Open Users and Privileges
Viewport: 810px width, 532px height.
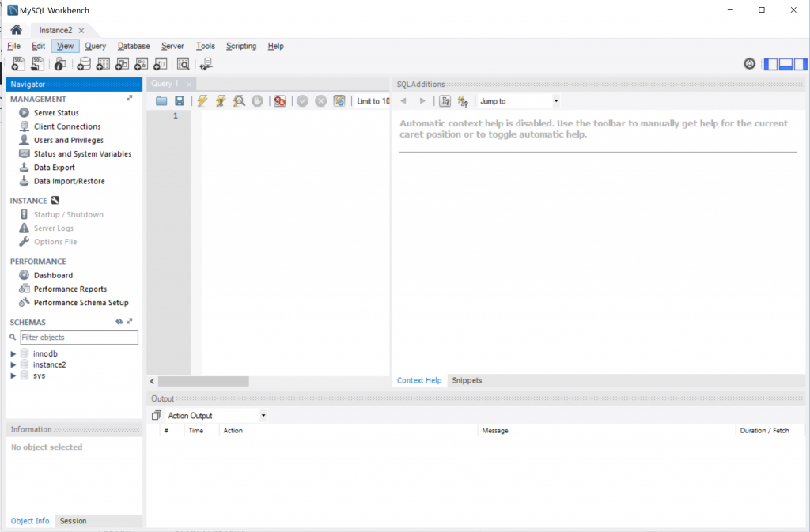(x=69, y=140)
